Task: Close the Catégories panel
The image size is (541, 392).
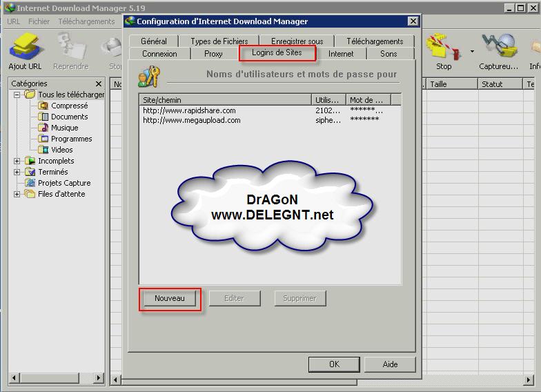Action: [x=99, y=84]
